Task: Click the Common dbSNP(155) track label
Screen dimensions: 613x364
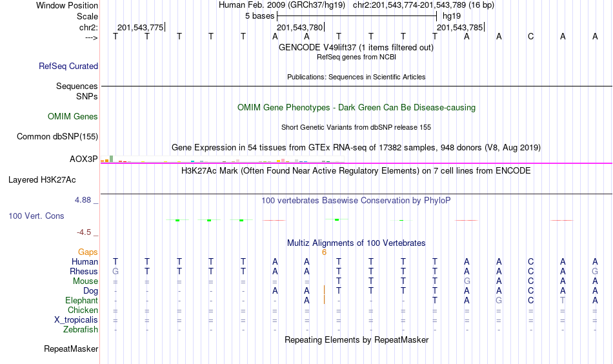Action: 57,136
